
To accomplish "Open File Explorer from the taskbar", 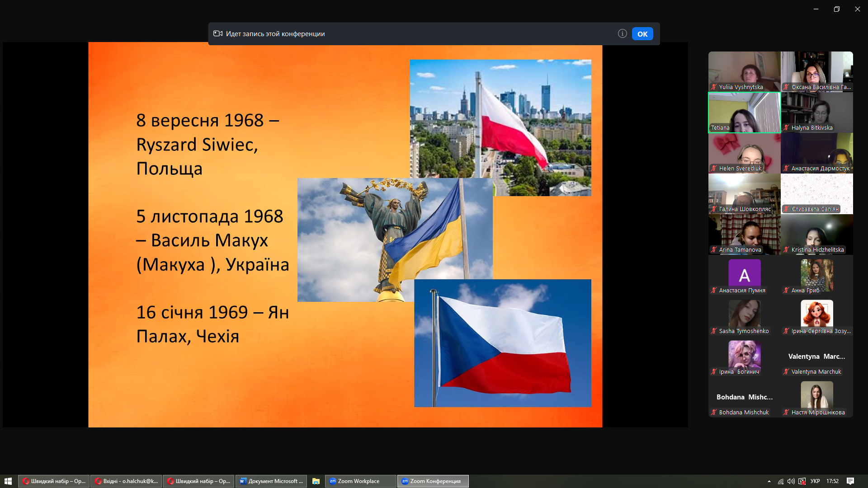I will [316, 481].
